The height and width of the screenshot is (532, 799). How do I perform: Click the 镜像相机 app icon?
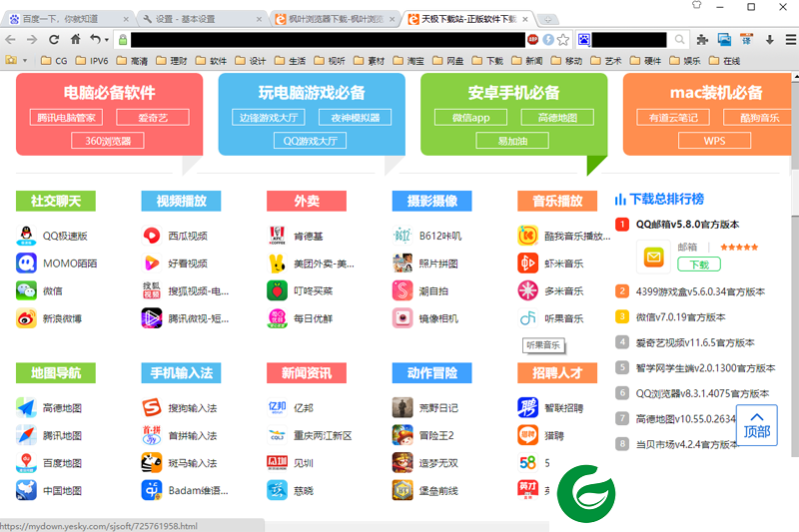coord(402,318)
